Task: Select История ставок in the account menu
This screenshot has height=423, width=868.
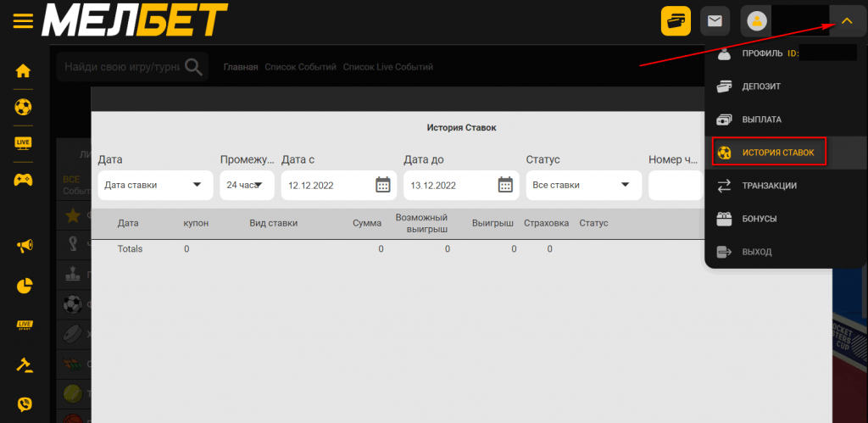Action: pos(768,153)
